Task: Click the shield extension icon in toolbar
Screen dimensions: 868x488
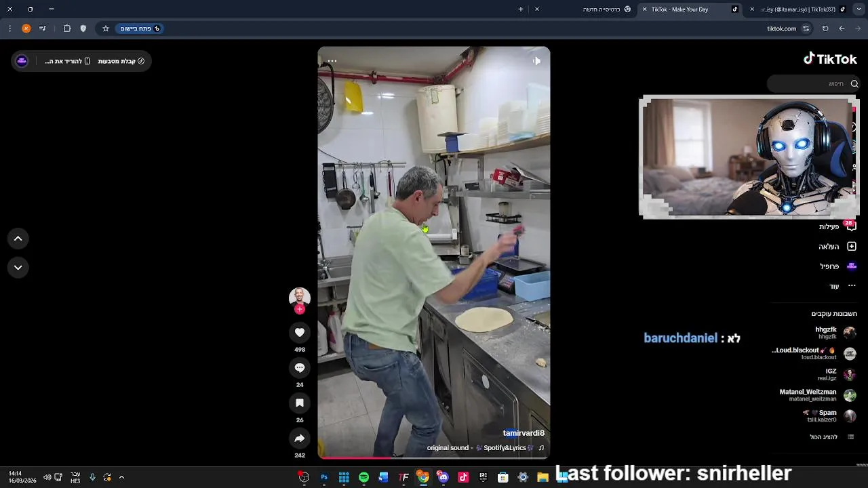Action: (x=83, y=28)
